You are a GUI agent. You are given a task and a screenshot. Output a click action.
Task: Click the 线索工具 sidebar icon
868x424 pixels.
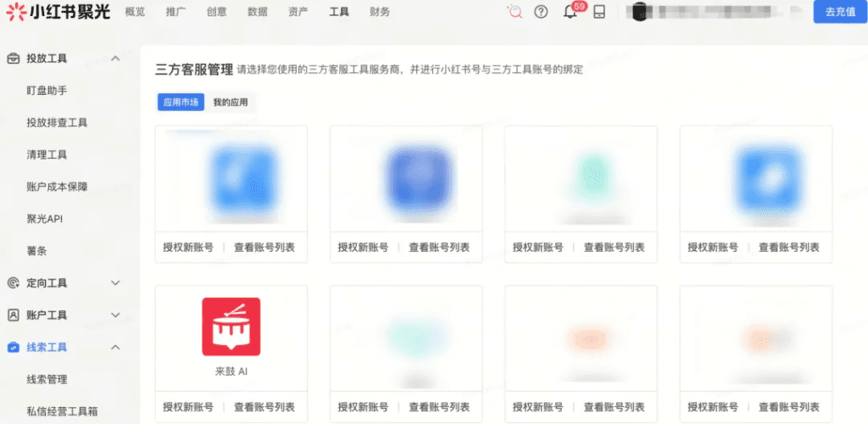[14, 347]
